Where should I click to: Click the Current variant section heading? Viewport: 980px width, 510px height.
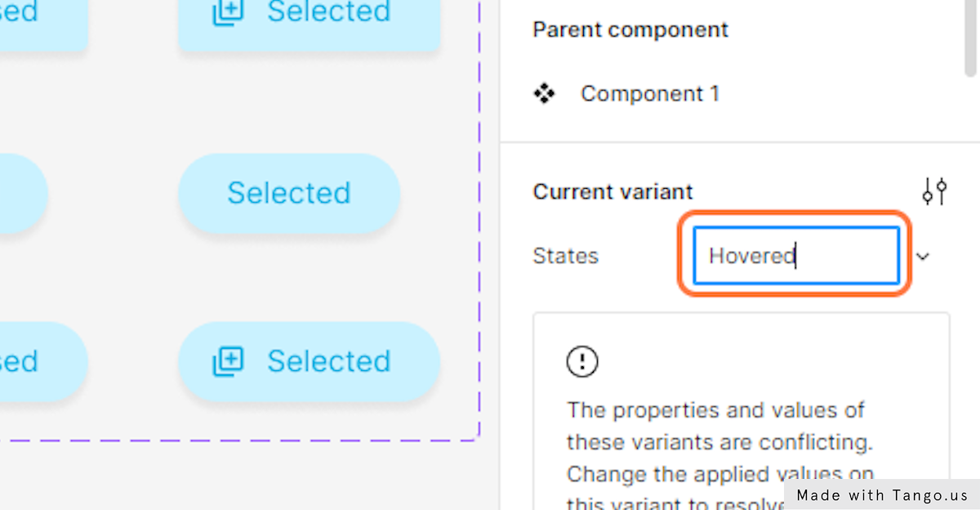(612, 192)
